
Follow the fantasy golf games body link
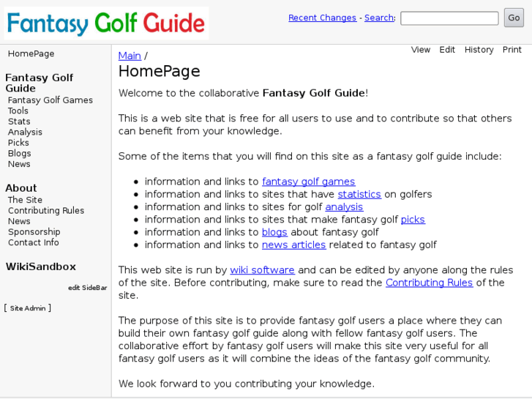tap(308, 182)
